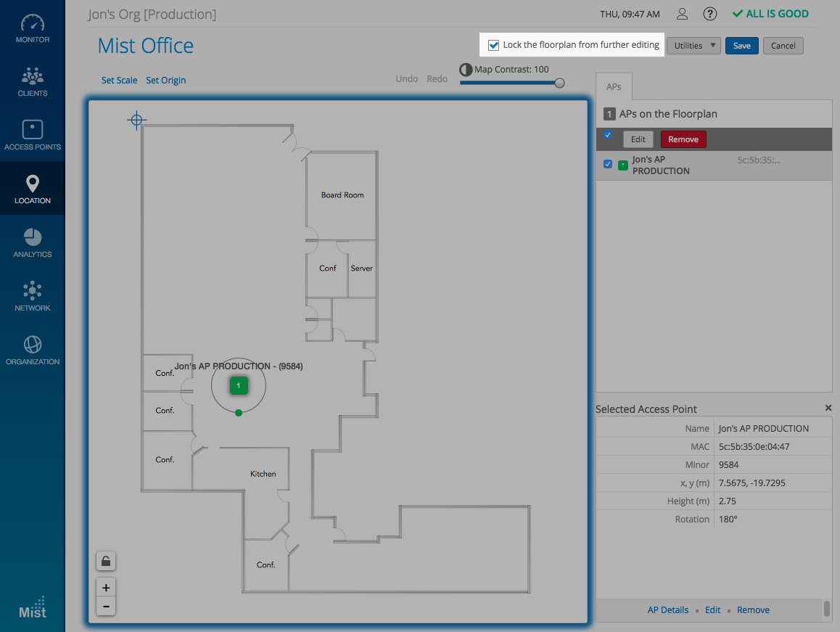
Task: Go to Access Points section
Action: [32, 135]
